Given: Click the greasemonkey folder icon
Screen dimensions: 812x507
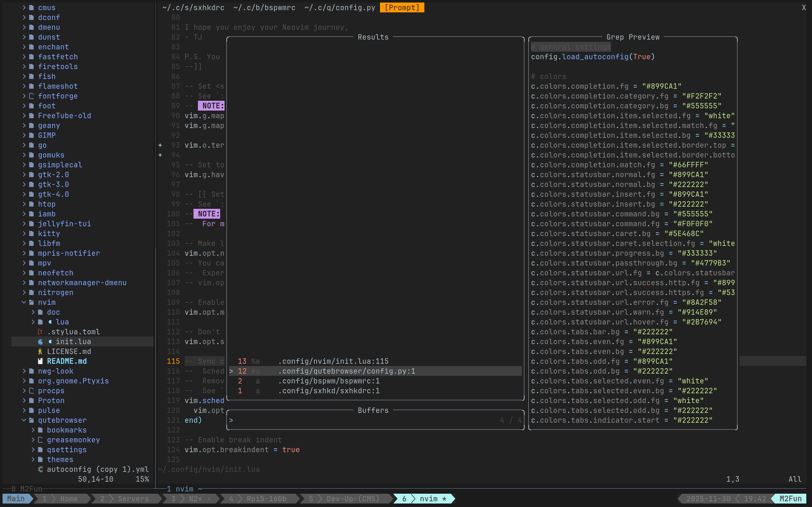Looking at the screenshot, I should coord(40,440).
